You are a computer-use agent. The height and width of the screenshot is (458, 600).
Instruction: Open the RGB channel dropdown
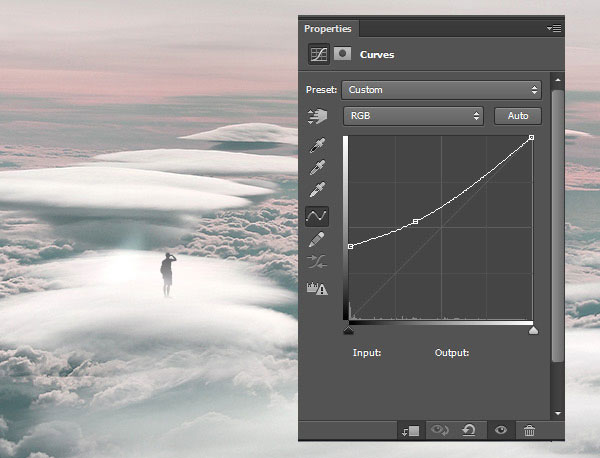(x=413, y=116)
